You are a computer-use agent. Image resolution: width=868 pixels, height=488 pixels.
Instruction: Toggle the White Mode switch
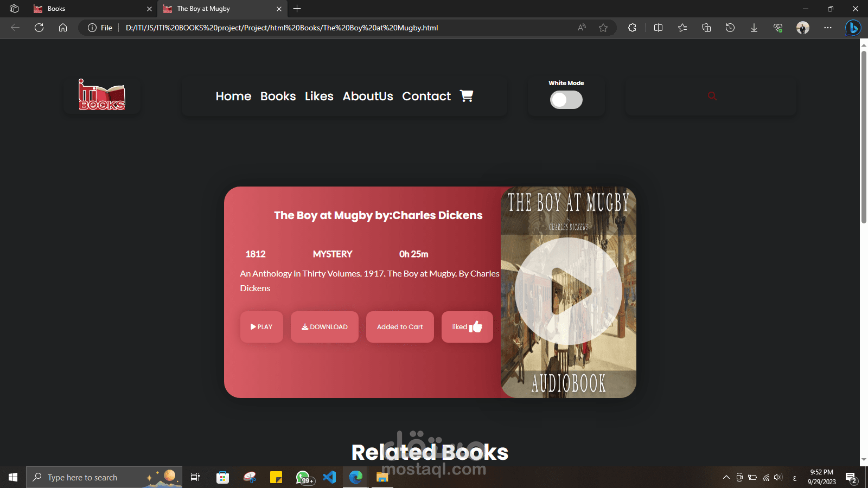tap(566, 100)
